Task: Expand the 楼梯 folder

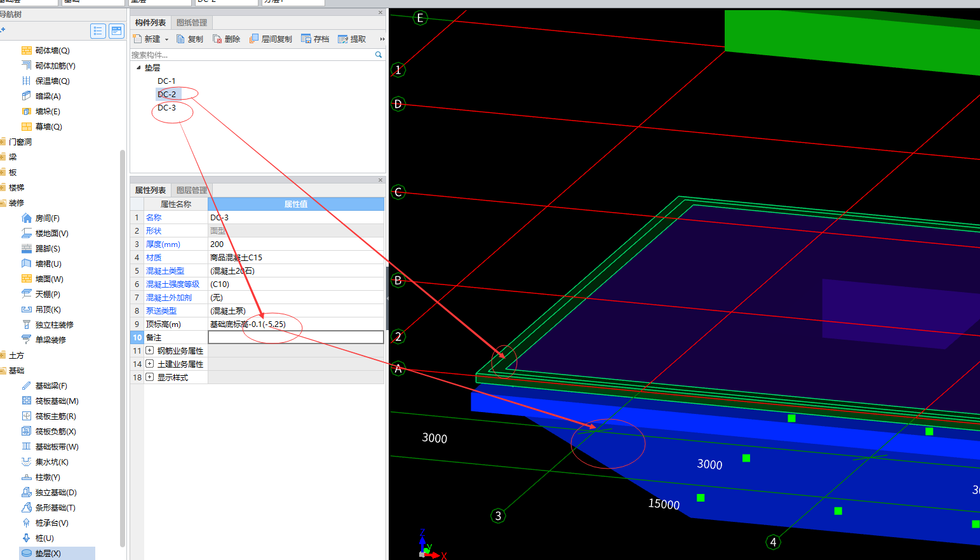Action: pos(3,187)
